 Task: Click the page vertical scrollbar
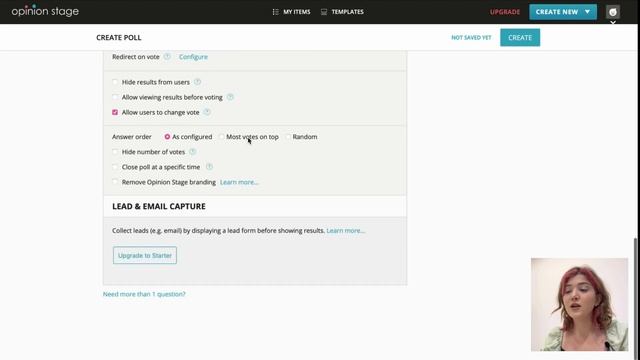(636, 298)
